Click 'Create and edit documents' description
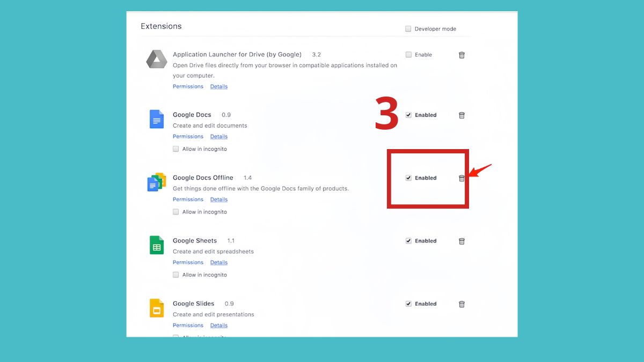This screenshot has width=644, height=362. click(210, 125)
